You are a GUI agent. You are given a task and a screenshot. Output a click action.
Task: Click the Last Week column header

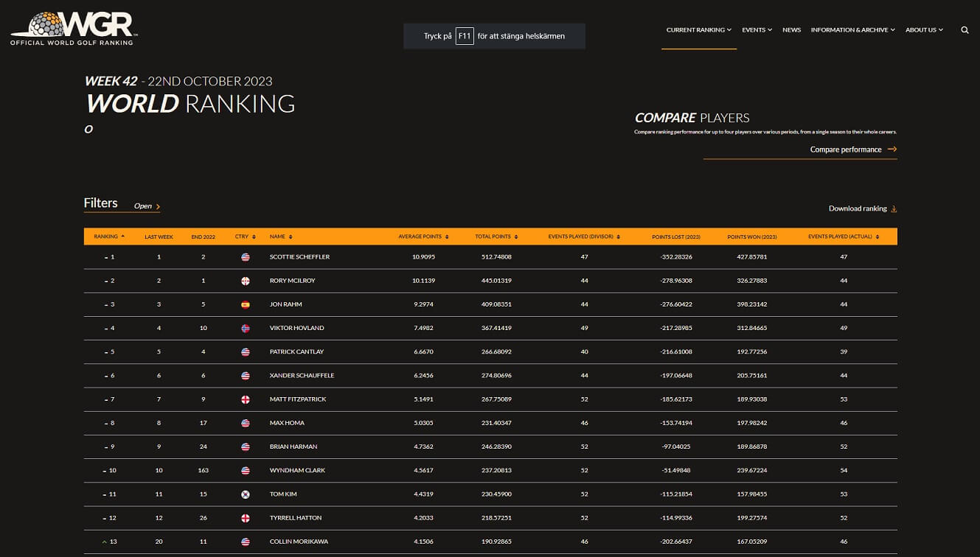pos(159,237)
